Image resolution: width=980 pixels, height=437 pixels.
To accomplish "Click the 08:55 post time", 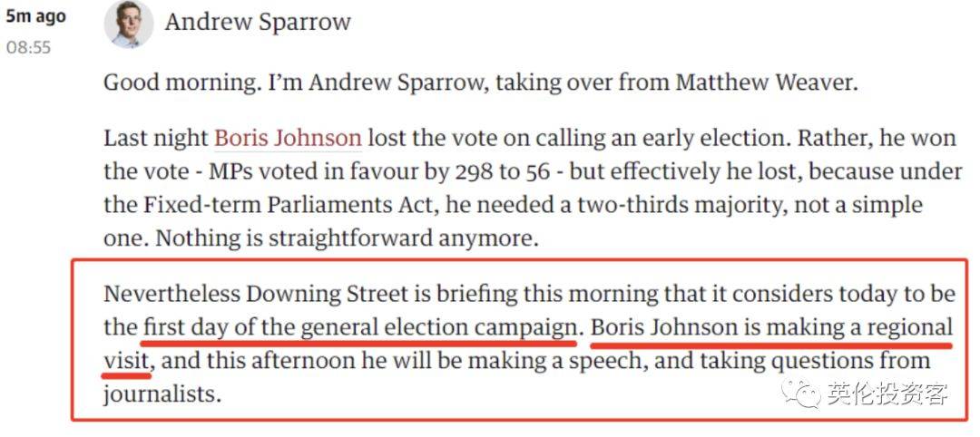I will tap(29, 47).
